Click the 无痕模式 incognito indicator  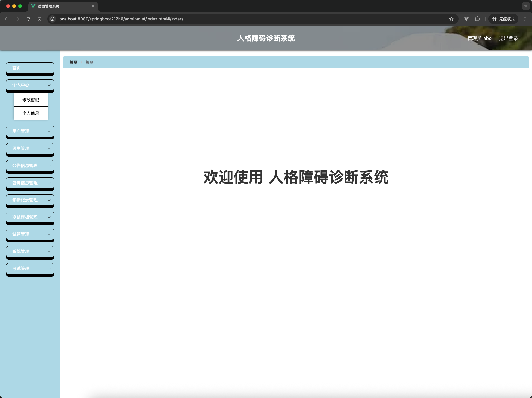point(503,19)
